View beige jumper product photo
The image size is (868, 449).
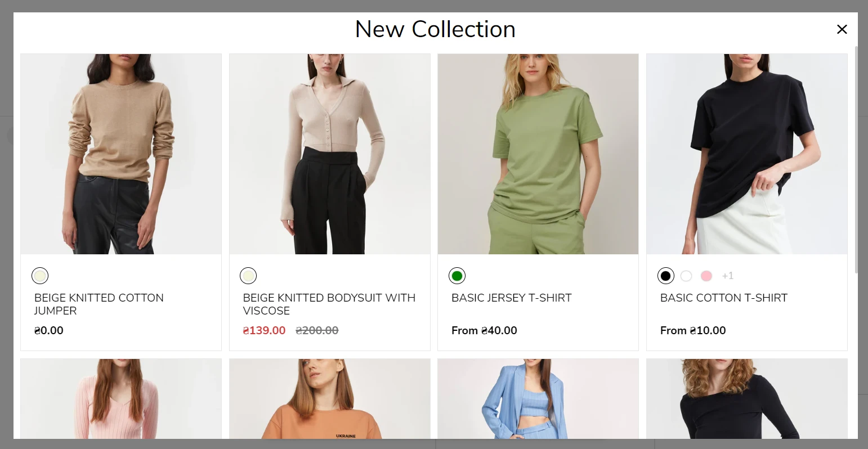121,154
